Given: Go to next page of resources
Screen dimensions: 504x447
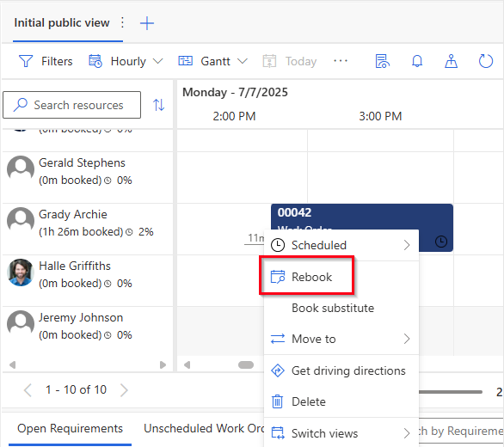Looking at the screenshot, I should (x=124, y=390).
